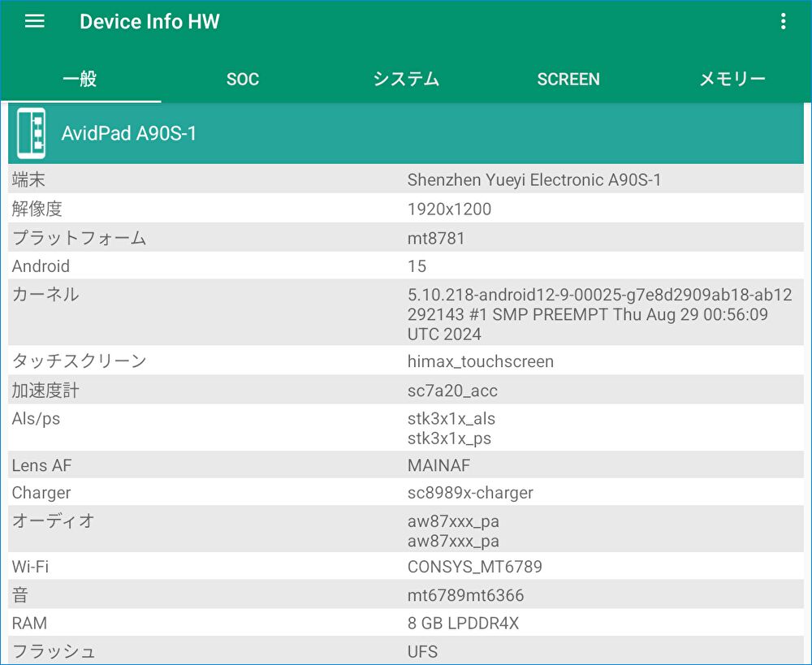Open the システム tab
The height and width of the screenshot is (665, 812).
click(x=406, y=79)
